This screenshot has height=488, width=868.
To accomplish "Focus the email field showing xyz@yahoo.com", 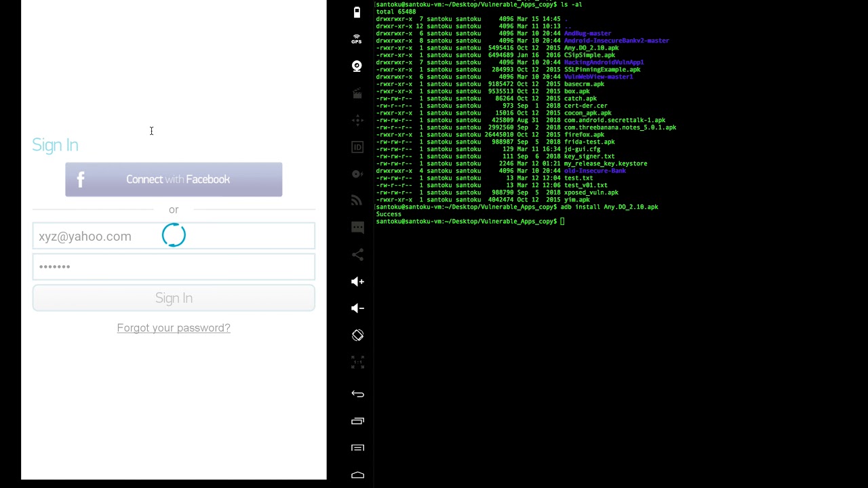I will 174,236.
